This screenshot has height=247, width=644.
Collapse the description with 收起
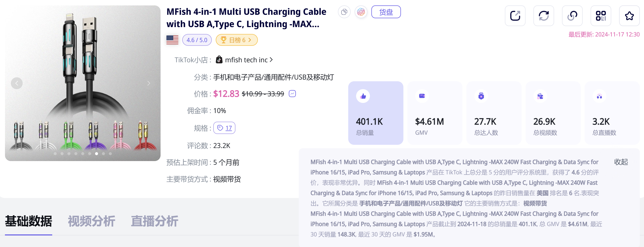point(621,162)
